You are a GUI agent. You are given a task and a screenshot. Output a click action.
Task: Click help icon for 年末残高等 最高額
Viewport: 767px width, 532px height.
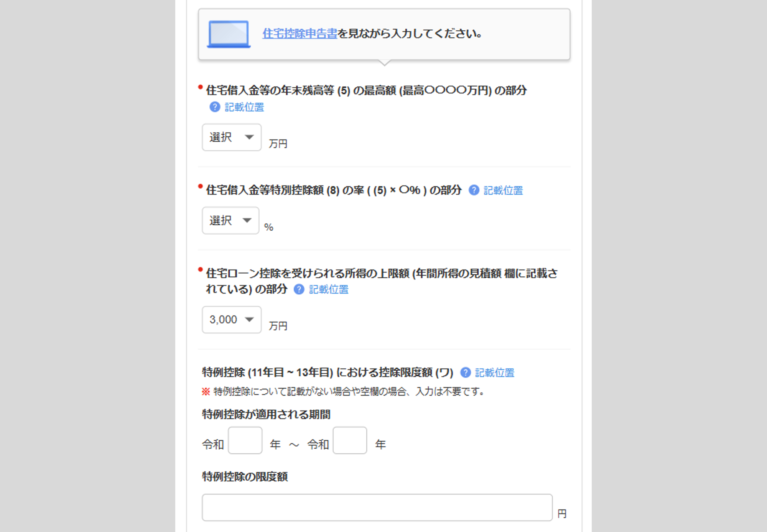(215, 107)
